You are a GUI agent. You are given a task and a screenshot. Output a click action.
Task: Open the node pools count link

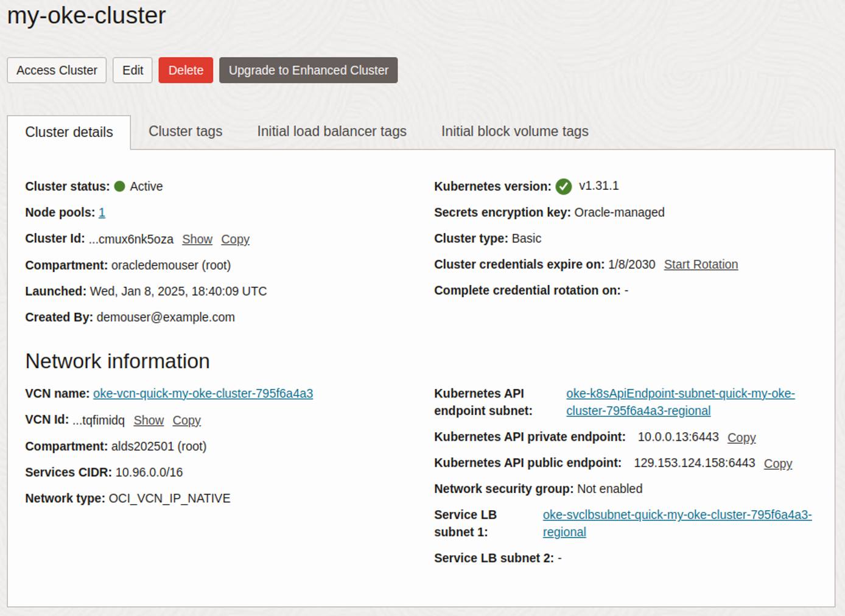(102, 212)
